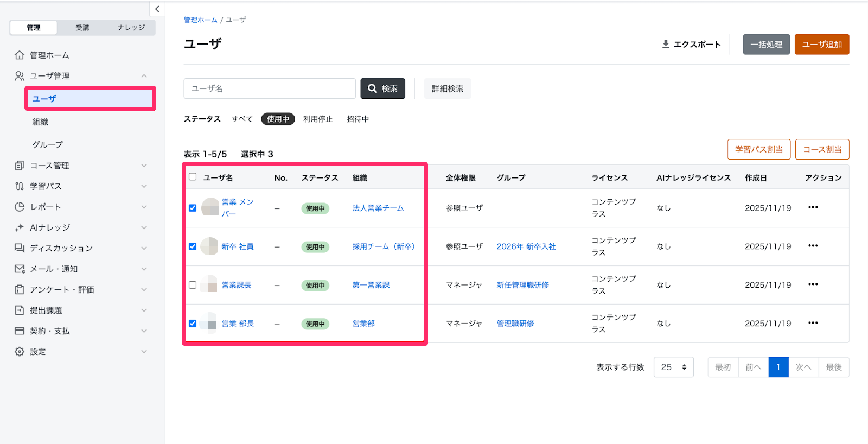Image resolution: width=868 pixels, height=444 pixels.
Task: Click the gear icon beside 設定
Action: pyautogui.click(x=20, y=352)
